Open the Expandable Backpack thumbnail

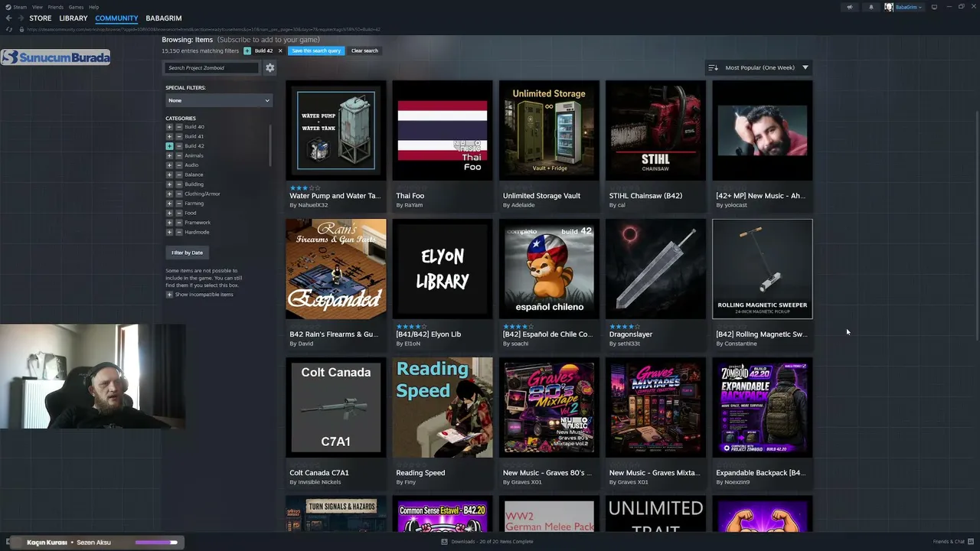coord(763,408)
